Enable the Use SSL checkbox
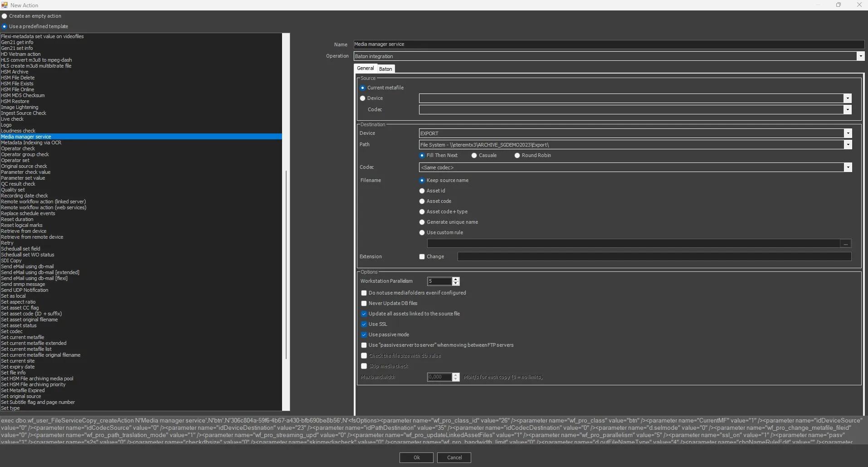868x467 pixels. click(x=364, y=324)
